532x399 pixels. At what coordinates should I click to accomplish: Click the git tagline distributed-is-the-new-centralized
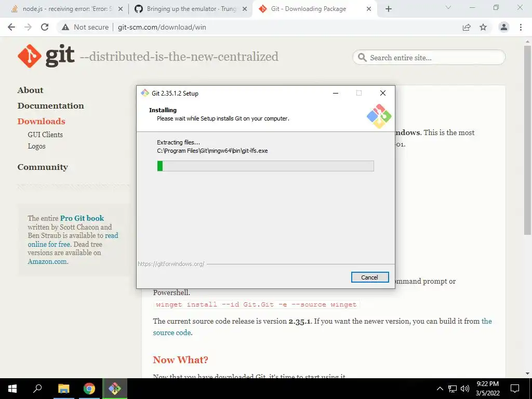point(179,57)
